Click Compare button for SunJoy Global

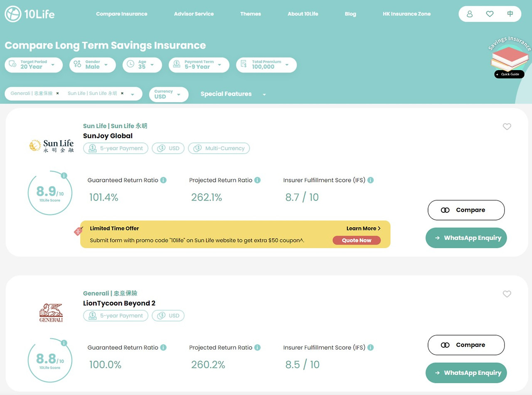pyautogui.click(x=466, y=210)
